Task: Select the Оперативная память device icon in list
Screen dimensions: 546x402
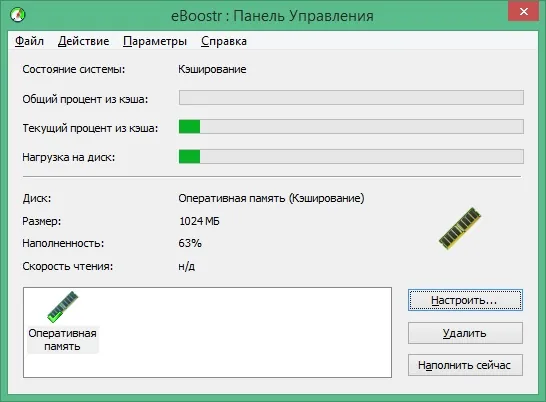Action: 63,307
